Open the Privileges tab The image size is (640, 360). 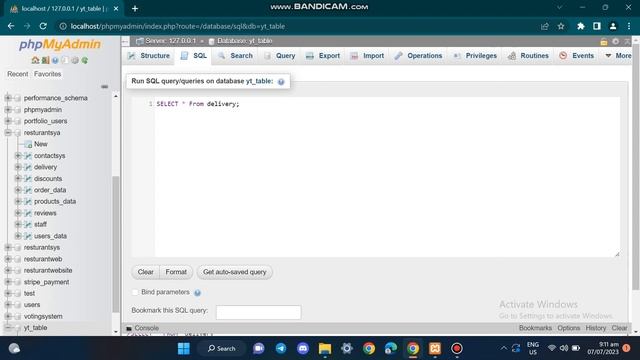475,56
